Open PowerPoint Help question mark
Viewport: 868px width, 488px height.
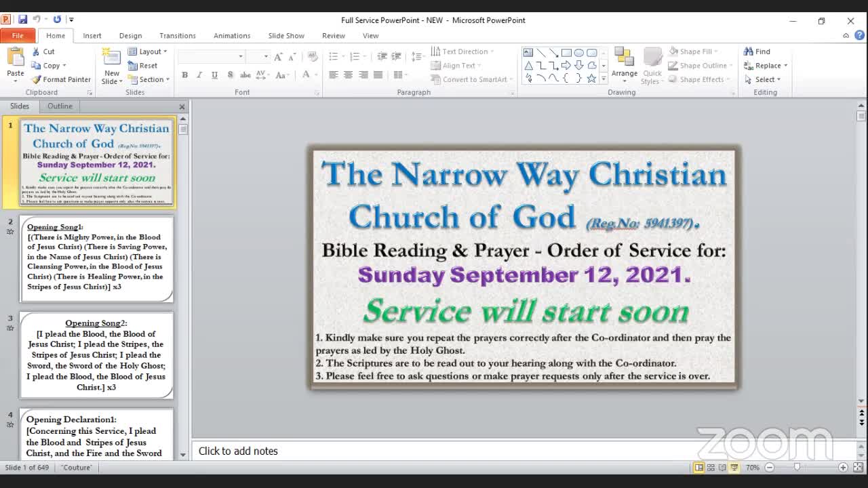tap(859, 35)
